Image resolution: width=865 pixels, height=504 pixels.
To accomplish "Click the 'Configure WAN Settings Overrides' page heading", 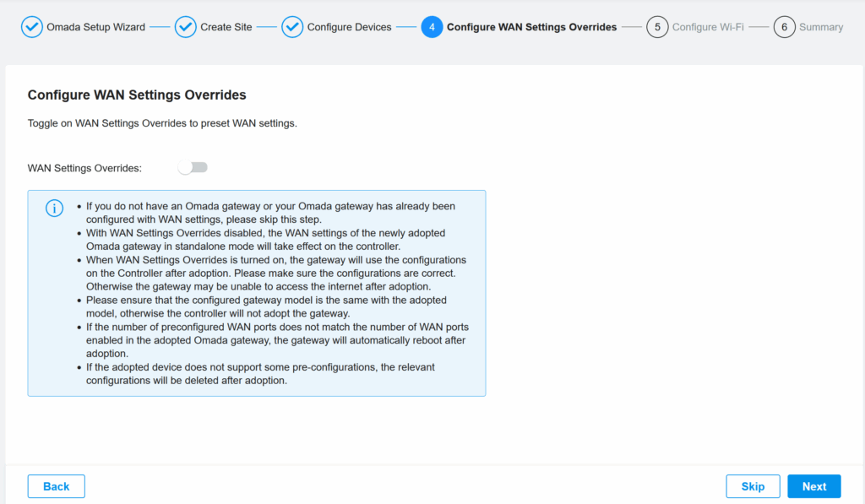I will [137, 95].
